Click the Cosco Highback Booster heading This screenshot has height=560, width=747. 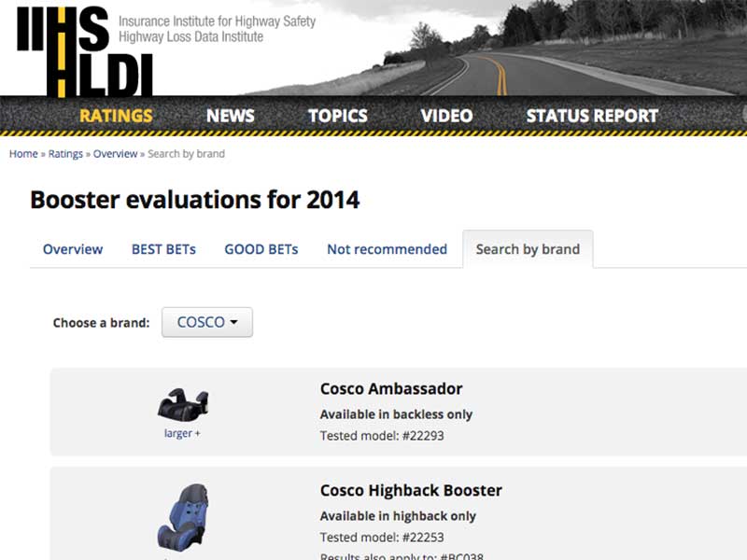pos(411,491)
